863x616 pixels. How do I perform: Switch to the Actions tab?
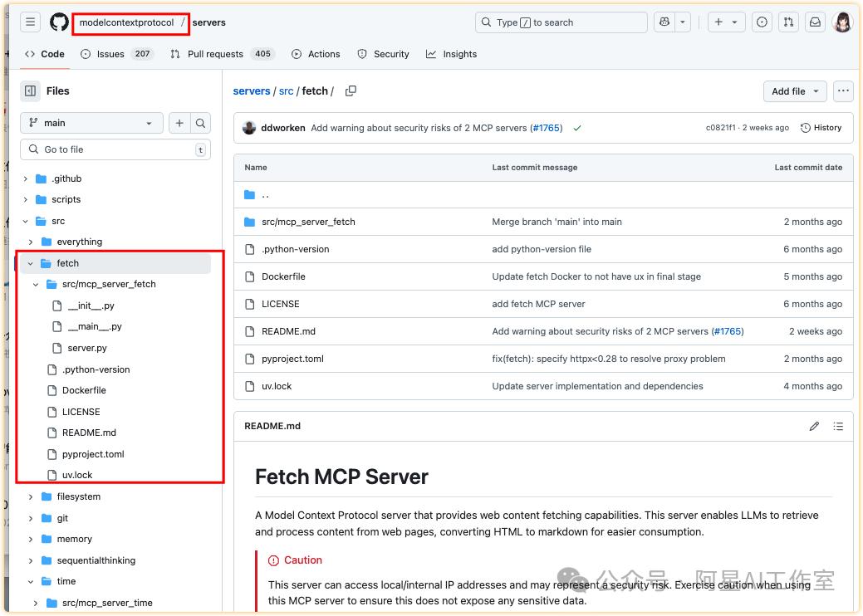pyautogui.click(x=316, y=54)
